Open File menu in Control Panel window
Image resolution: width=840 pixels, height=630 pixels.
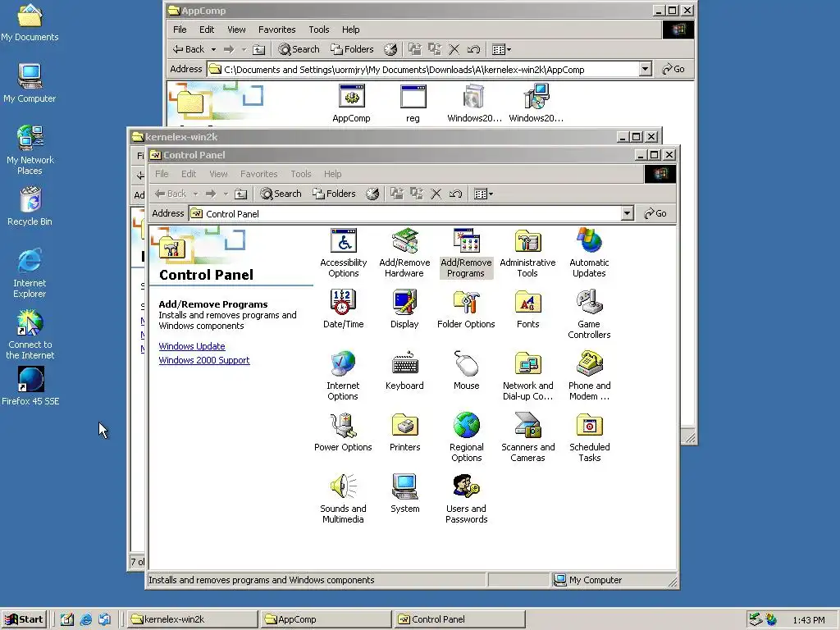162,174
